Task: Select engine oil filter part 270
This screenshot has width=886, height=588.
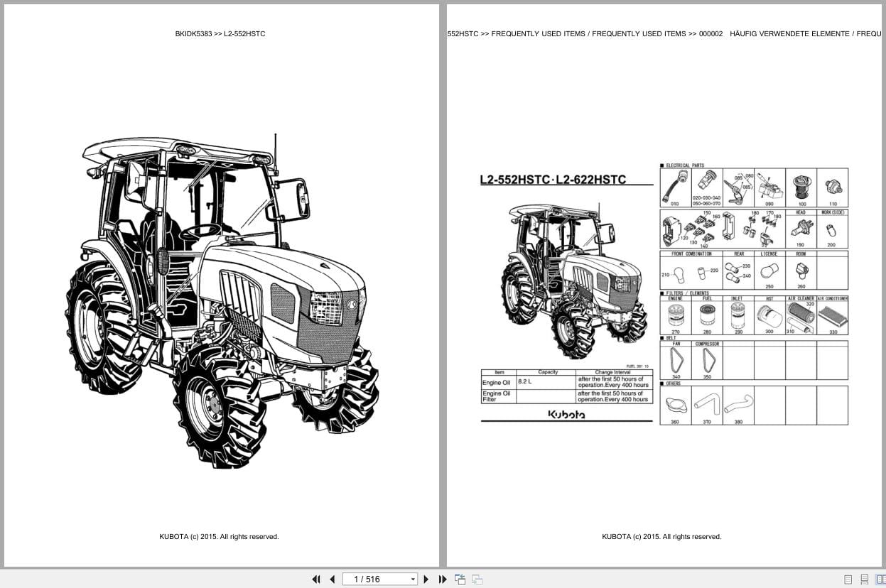Action: tap(675, 317)
